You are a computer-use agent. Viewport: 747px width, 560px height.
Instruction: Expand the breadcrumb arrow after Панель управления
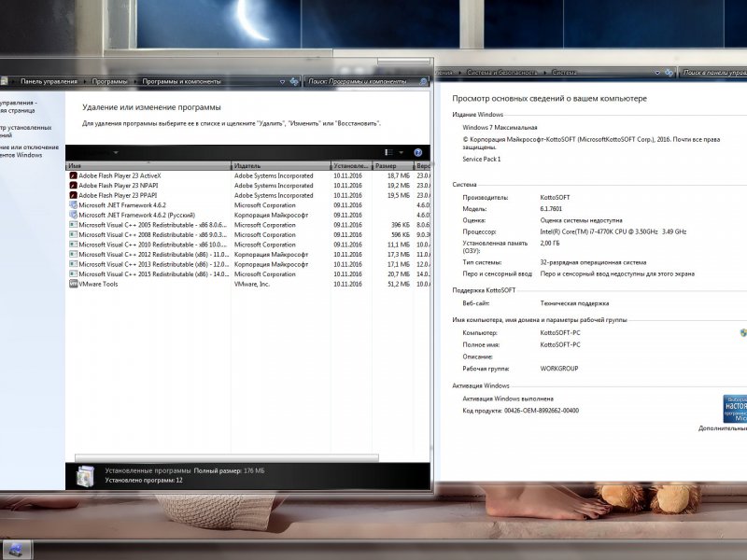click(x=85, y=82)
